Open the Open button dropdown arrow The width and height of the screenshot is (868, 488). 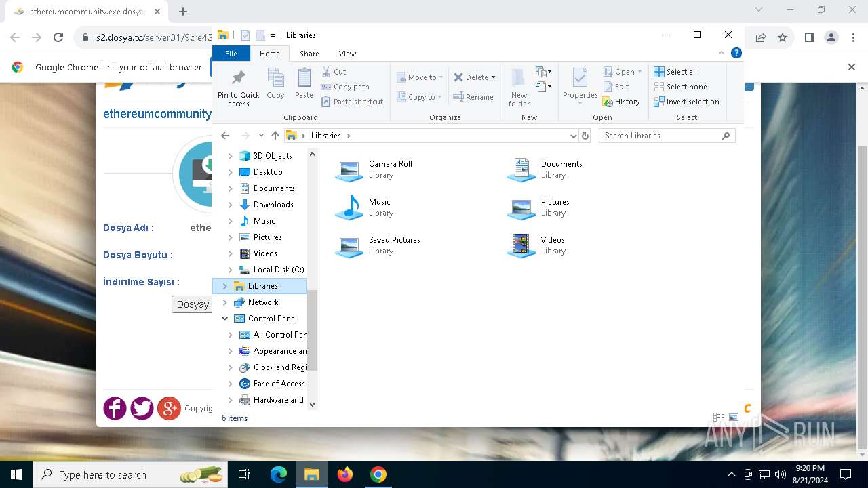(639, 72)
